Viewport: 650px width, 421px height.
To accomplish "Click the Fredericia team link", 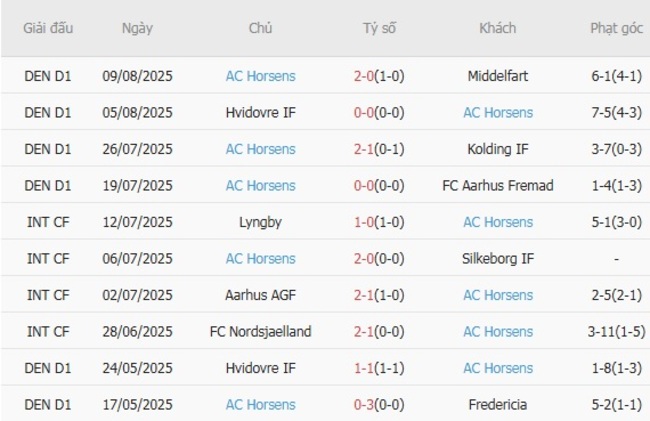I will [x=498, y=404].
